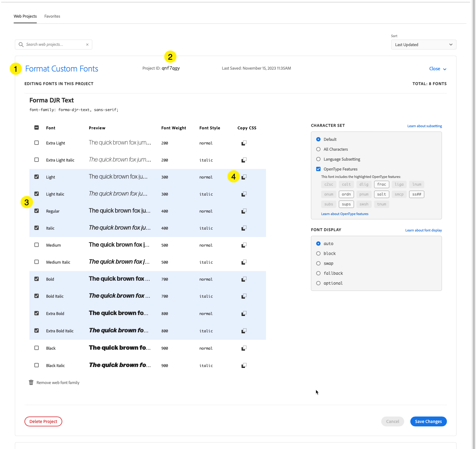Open Learn about OpenType features link

point(345,214)
